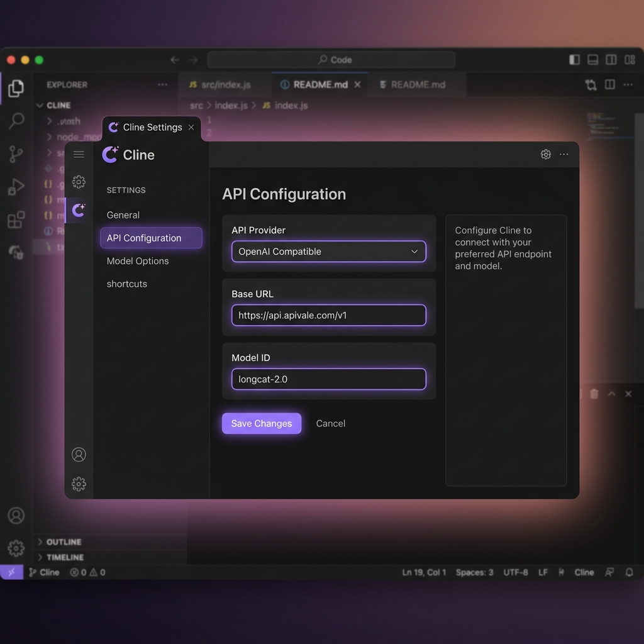644x644 pixels.
Task: Click UTF-8 encoding in status bar
Action: [x=516, y=572]
